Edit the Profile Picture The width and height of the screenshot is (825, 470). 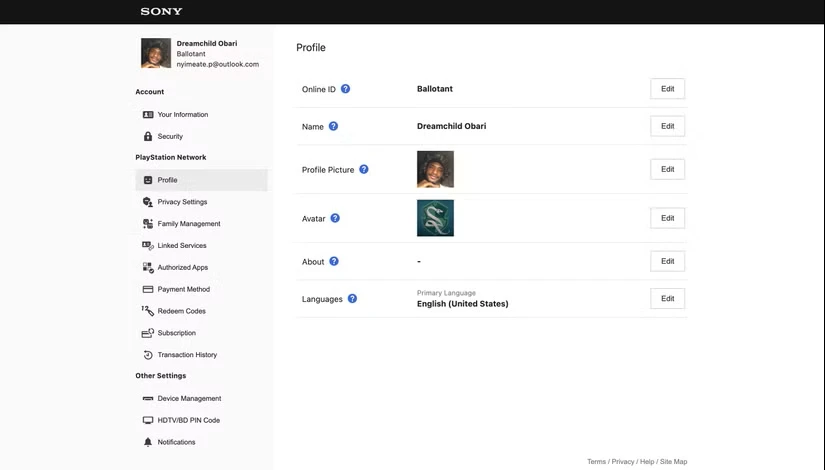[667, 169]
